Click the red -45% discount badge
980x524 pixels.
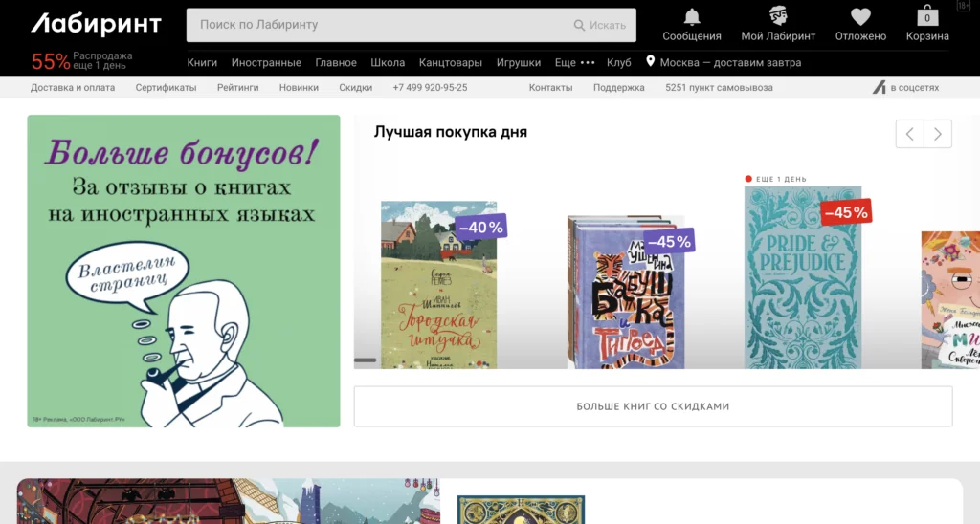click(846, 212)
